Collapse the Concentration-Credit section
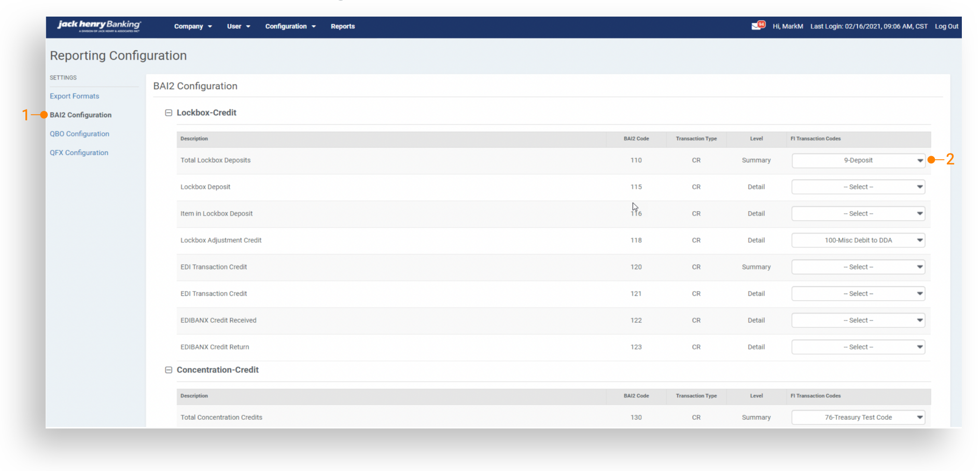This screenshot has height=471, width=980. tap(169, 370)
